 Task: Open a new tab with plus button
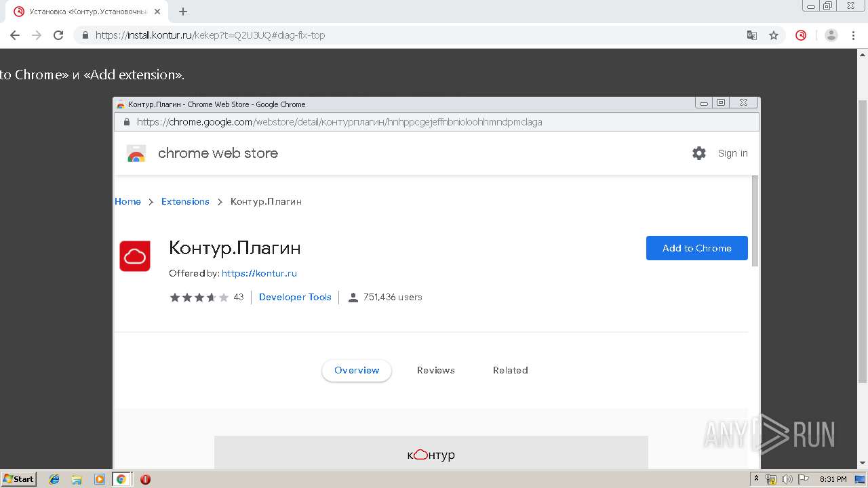coord(183,12)
